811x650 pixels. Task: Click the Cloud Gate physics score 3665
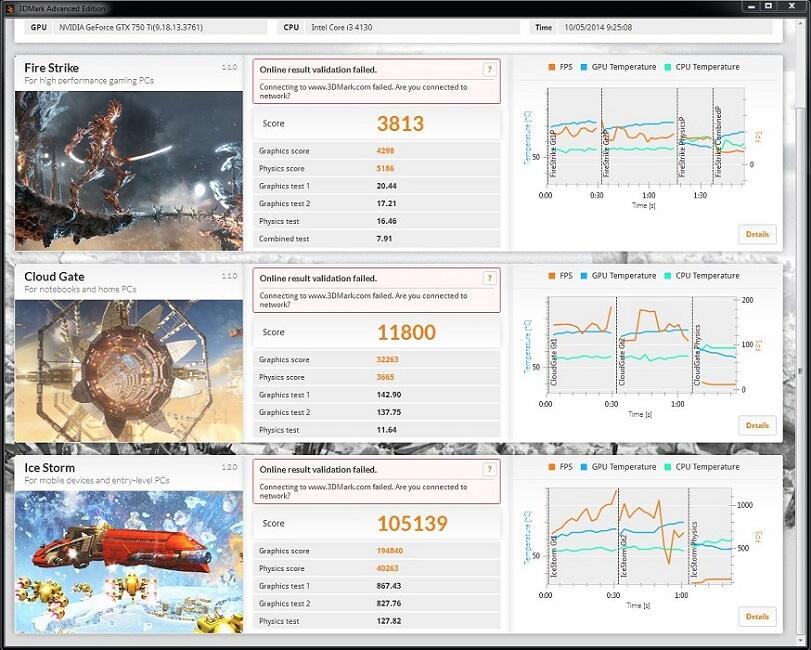385,377
